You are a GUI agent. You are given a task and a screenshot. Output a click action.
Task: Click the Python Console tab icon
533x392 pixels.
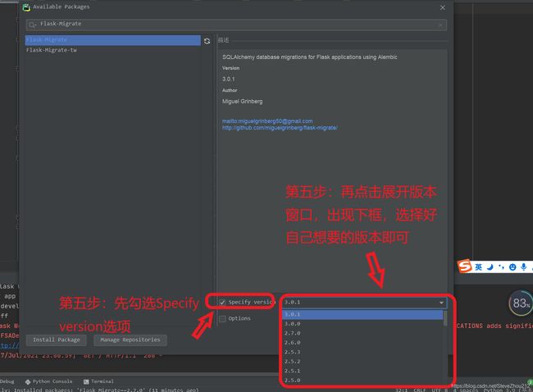(28, 382)
